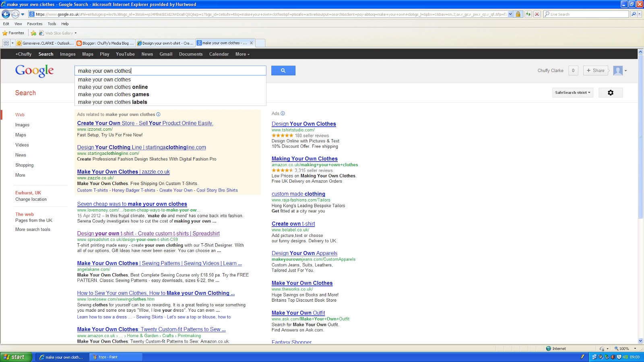Viewport: 644px width, 362px height.
Task: Switch to Design your own t-shirt tab
Action: click(165, 43)
